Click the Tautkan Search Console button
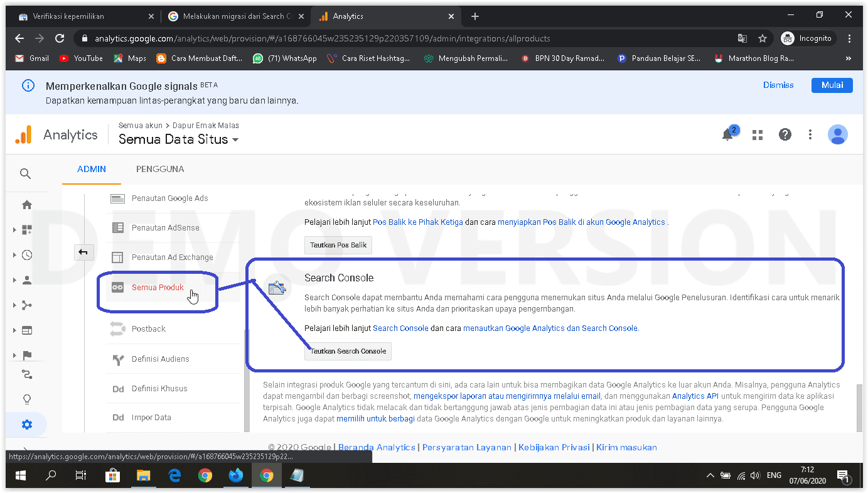The height and width of the screenshot is (493, 868). pos(348,351)
